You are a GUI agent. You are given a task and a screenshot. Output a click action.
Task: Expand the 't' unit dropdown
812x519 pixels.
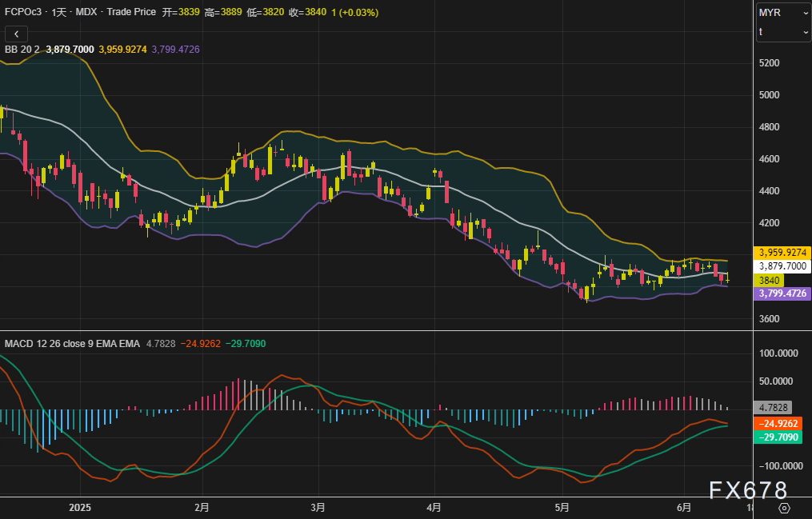[x=783, y=31]
